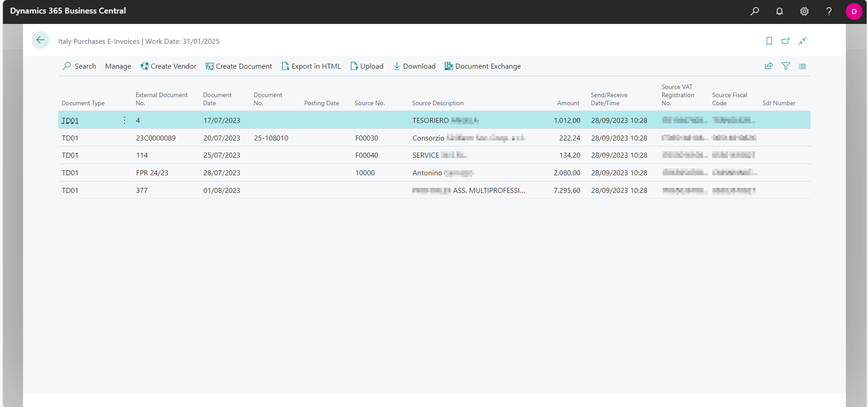Viewport: 868px width, 407px height.
Task: Open the help question mark
Action: coord(829,11)
